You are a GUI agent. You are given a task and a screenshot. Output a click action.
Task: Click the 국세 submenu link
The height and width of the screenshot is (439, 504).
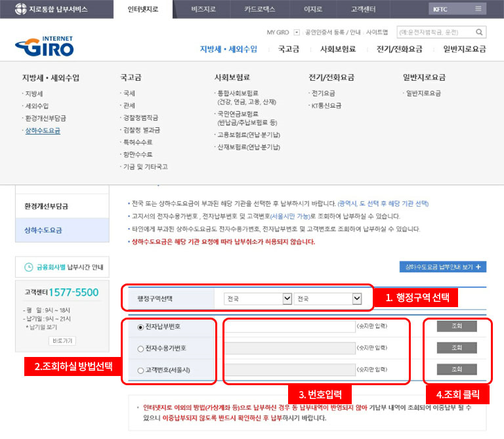[x=129, y=93]
